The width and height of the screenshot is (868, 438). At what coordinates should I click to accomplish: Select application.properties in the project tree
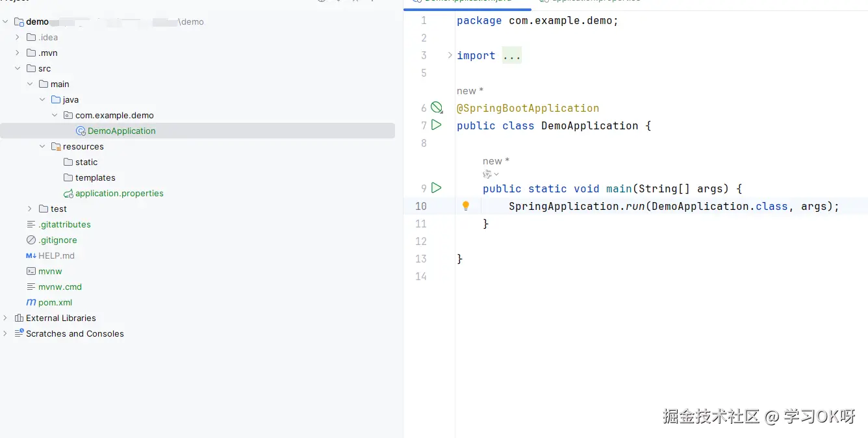click(119, 193)
